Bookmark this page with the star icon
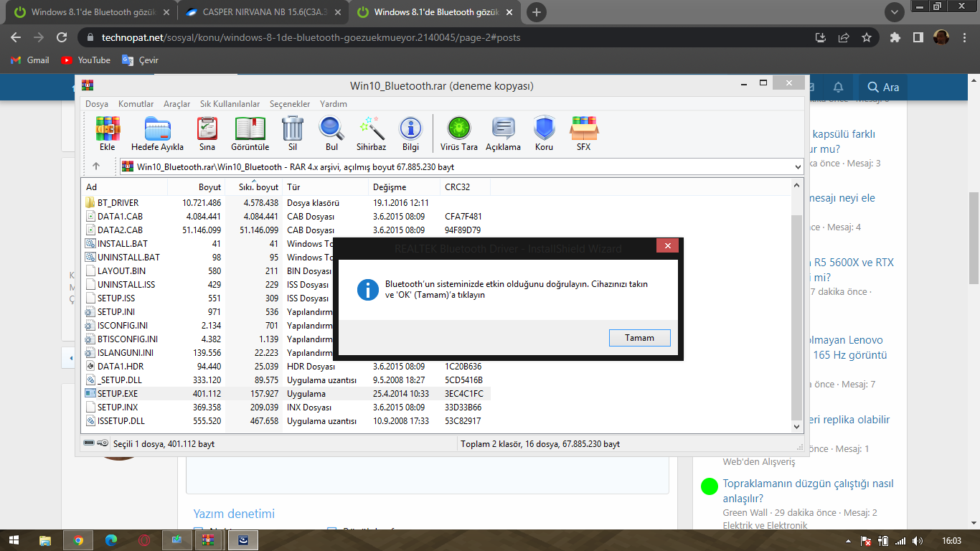The image size is (980, 551). (x=867, y=37)
